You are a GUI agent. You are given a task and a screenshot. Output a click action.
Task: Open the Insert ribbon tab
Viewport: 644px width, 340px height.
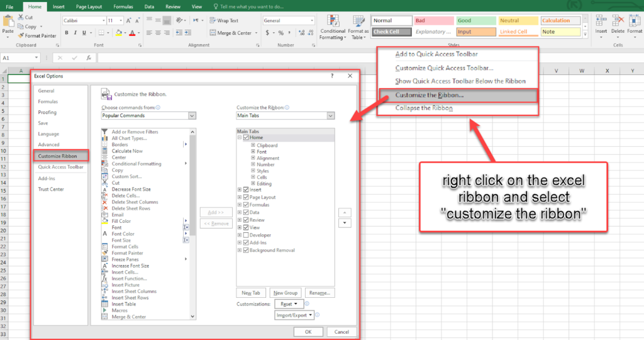tap(58, 6)
